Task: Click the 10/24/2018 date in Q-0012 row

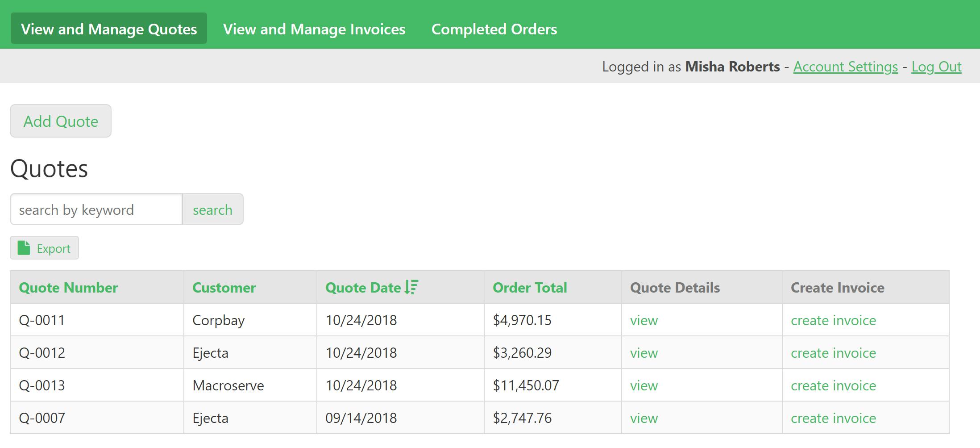Action: point(361,353)
